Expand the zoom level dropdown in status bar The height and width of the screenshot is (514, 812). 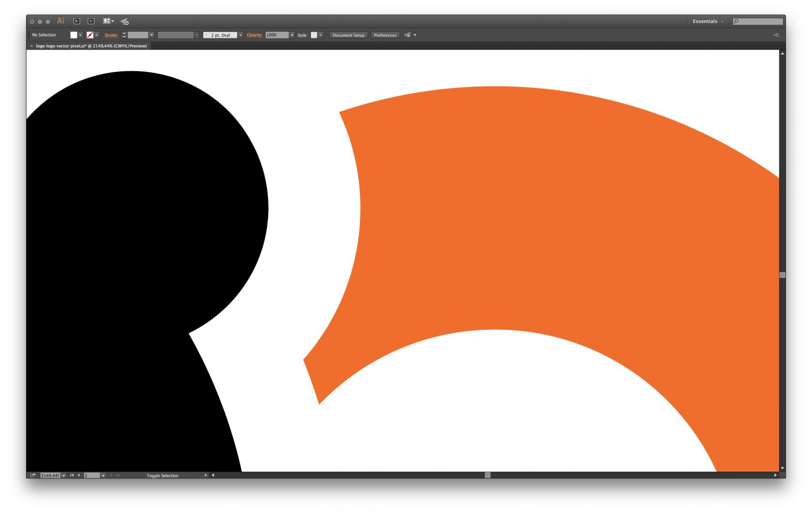(x=64, y=475)
